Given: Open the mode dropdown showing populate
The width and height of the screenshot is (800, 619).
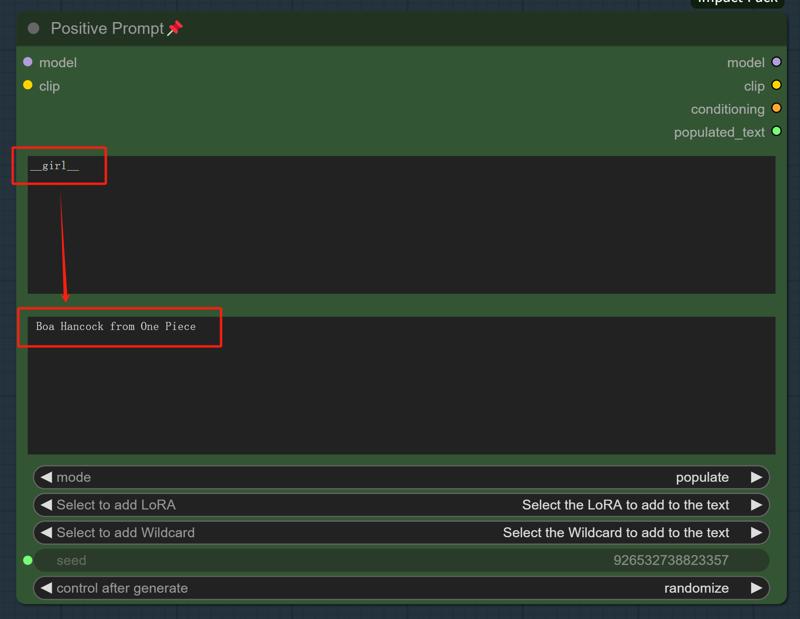Looking at the screenshot, I should 401,477.
